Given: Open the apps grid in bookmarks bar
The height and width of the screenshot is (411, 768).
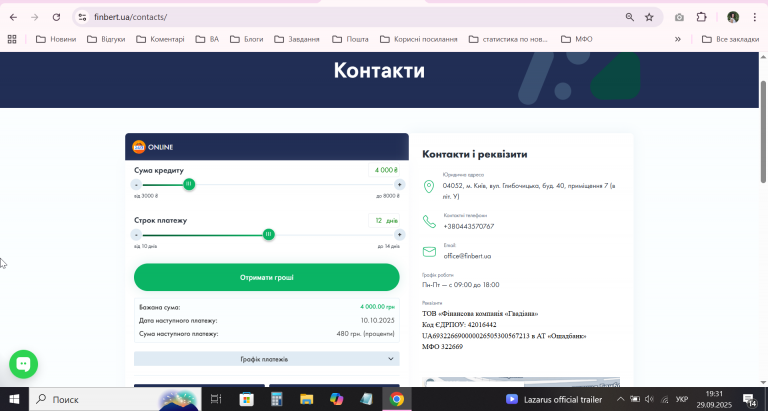Looking at the screenshot, I should (12, 39).
